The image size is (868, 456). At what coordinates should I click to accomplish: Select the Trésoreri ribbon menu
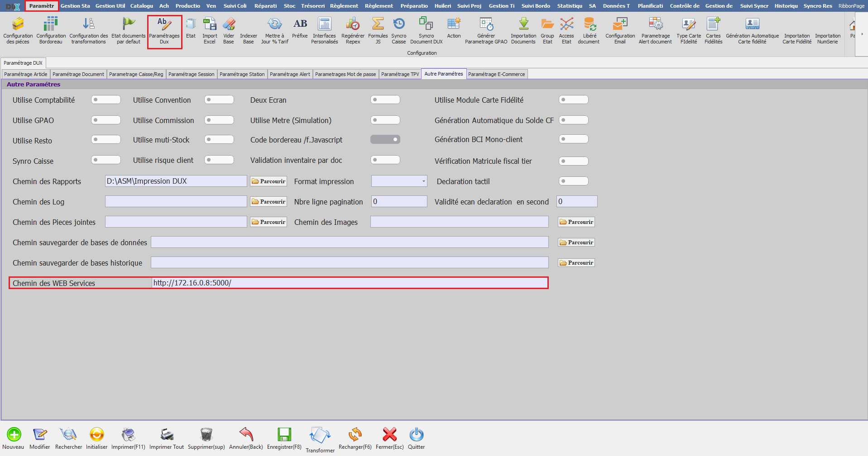click(x=312, y=5)
